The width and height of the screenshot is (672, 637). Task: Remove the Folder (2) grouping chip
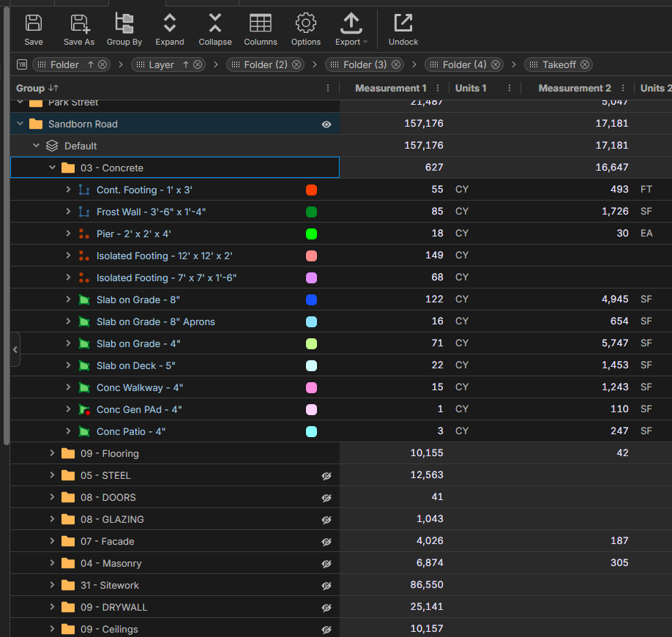[x=296, y=64]
